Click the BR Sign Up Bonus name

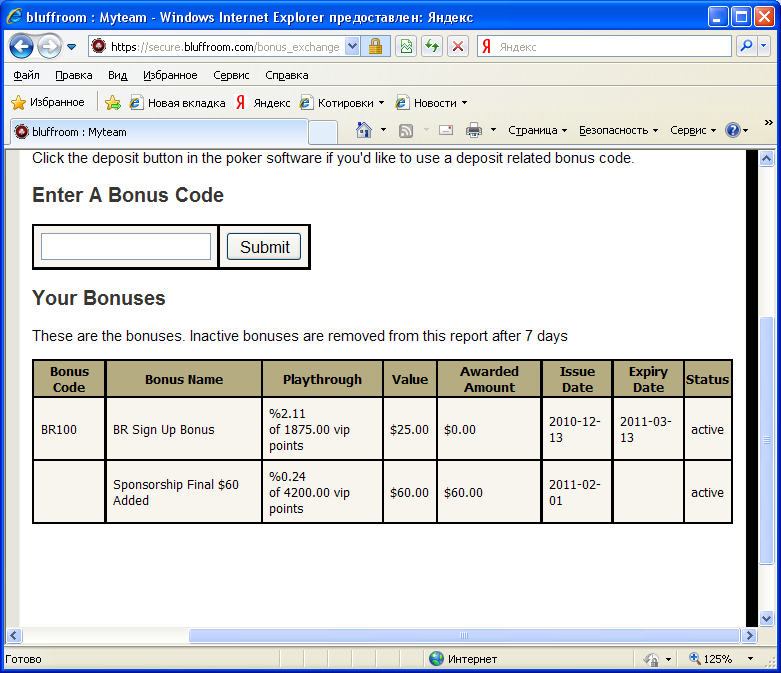pyautogui.click(x=163, y=429)
